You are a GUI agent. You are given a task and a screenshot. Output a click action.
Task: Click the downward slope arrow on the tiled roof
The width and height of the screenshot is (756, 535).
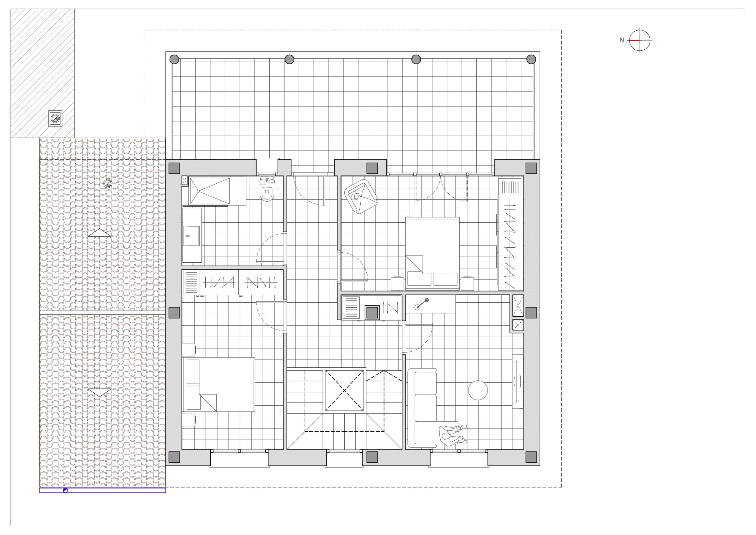coord(99,392)
